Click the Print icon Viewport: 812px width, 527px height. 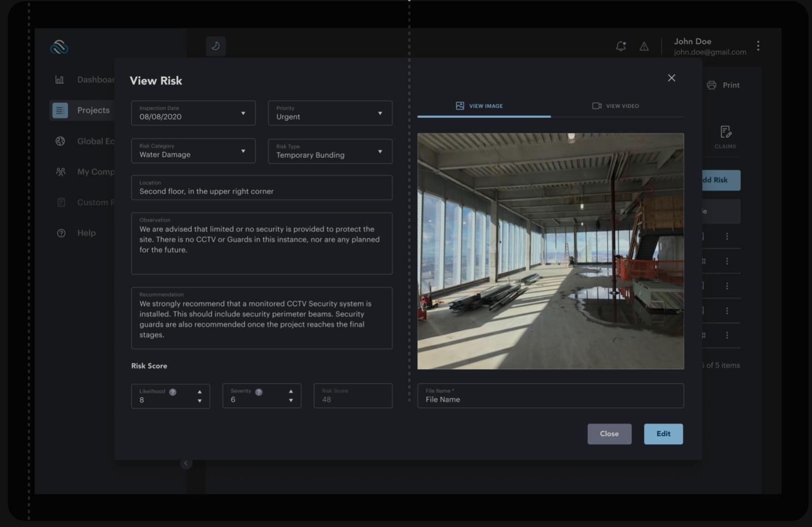pyautogui.click(x=711, y=85)
